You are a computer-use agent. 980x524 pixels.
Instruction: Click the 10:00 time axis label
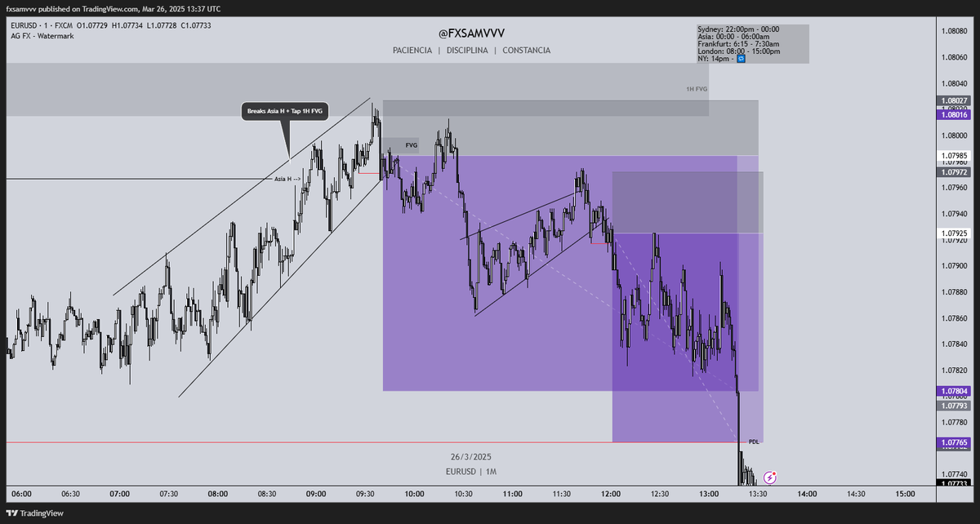point(414,494)
